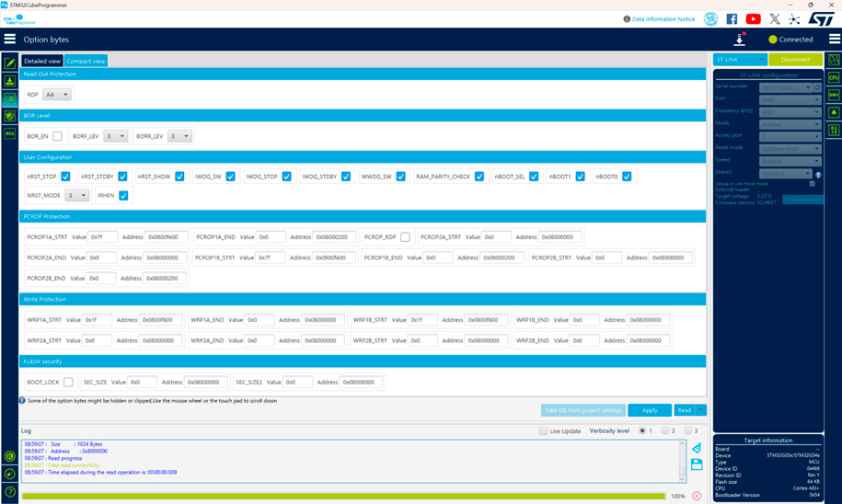Image resolution: width=842 pixels, height=504 pixels.
Task: Save the log with the floppy disk icon
Action: tap(697, 464)
